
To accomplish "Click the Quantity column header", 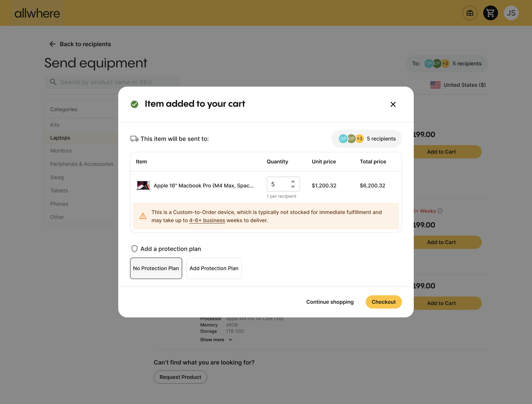I will click(x=277, y=162).
